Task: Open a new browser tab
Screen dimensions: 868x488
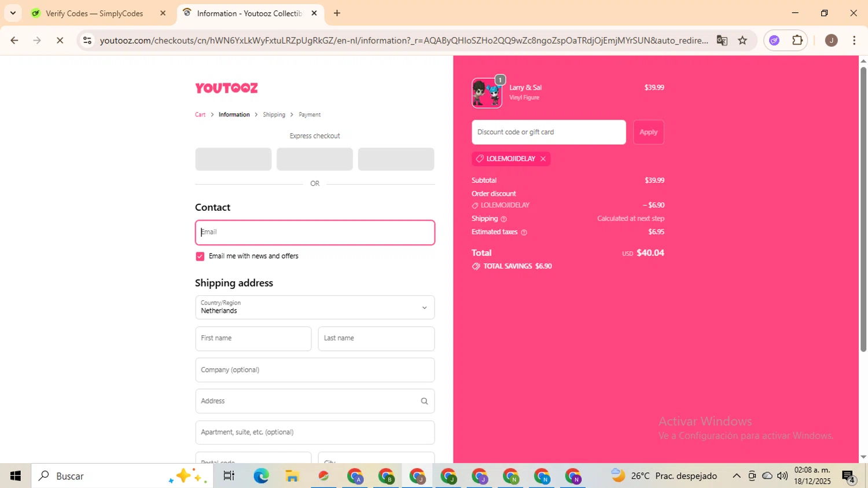Action: click(337, 13)
